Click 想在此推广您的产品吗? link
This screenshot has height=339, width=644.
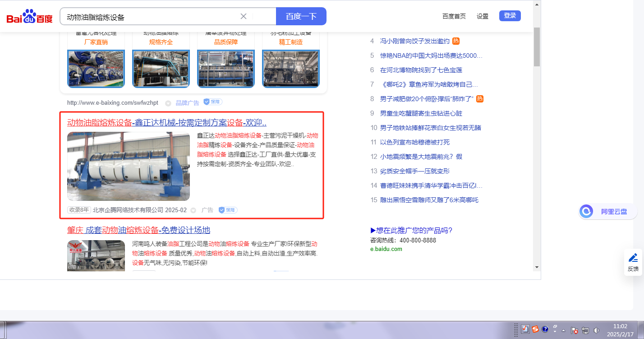pos(411,231)
